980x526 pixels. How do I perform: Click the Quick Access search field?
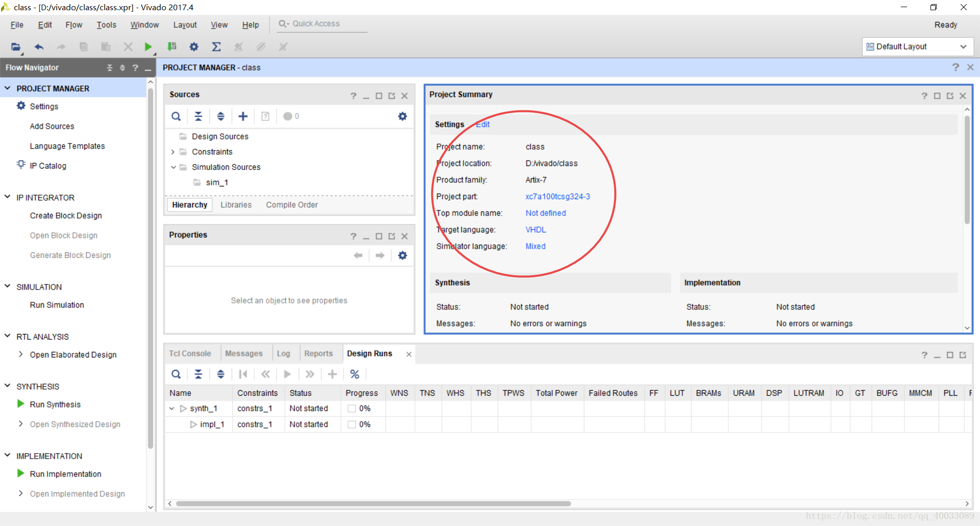pyautogui.click(x=322, y=24)
